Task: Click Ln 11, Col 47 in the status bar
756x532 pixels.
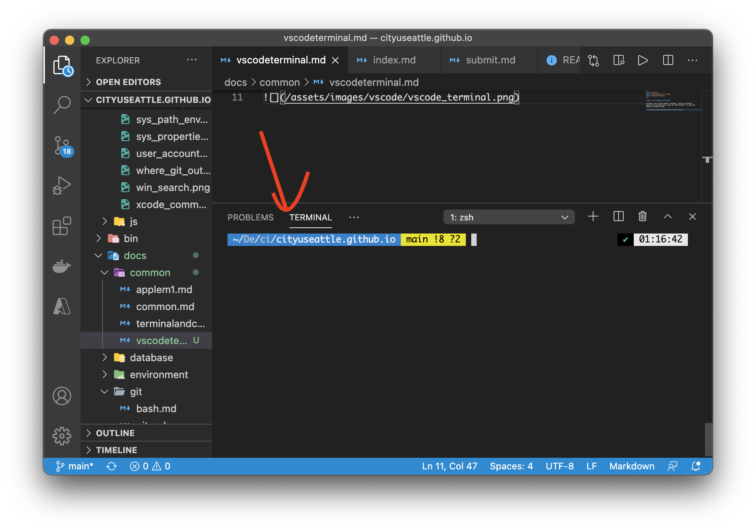Action: coord(450,466)
